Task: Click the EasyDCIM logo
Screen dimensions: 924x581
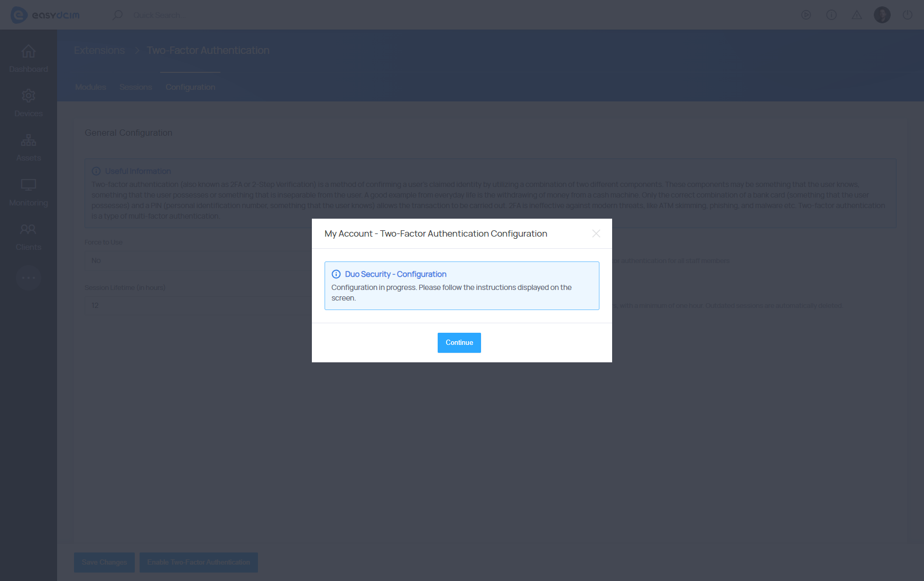Action: click(x=45, y=15)
